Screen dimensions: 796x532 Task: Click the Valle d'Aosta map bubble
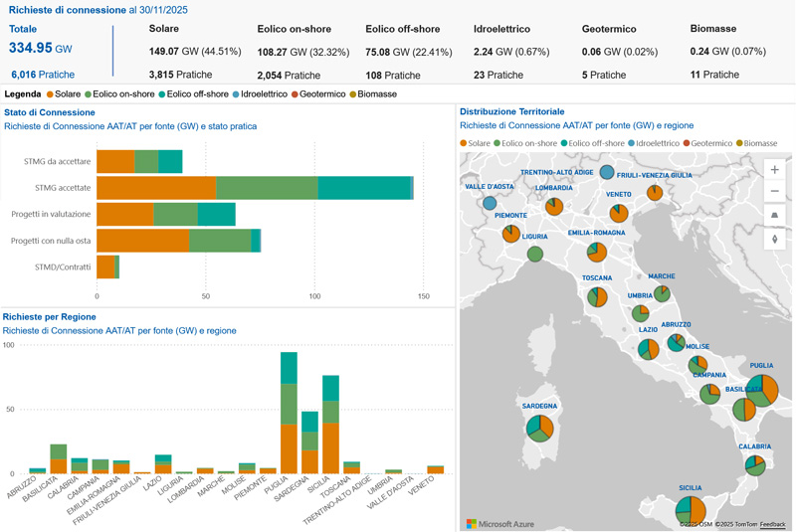(x=490, y=203)
